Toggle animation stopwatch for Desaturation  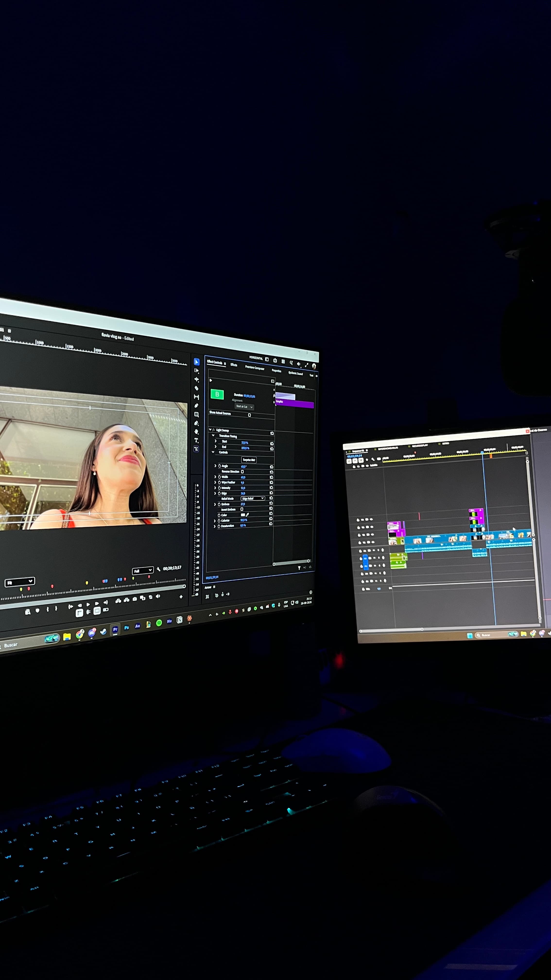[219, 526]
